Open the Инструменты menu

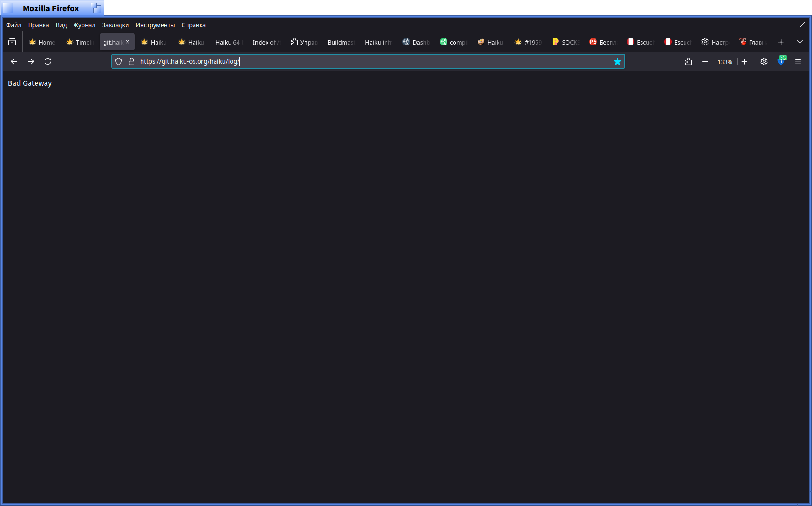[155, 25]
